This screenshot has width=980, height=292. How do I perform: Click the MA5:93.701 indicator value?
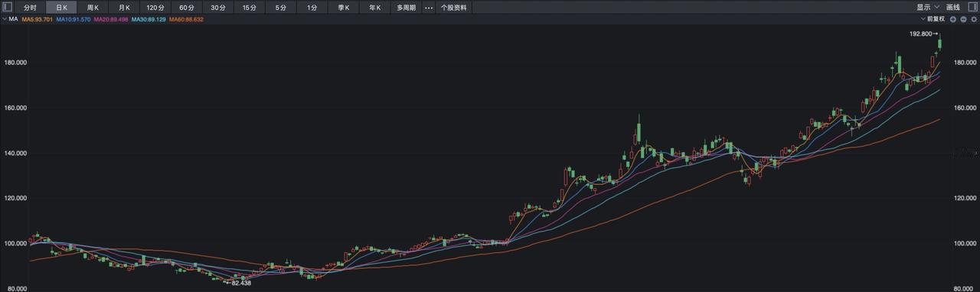[37, 18]
